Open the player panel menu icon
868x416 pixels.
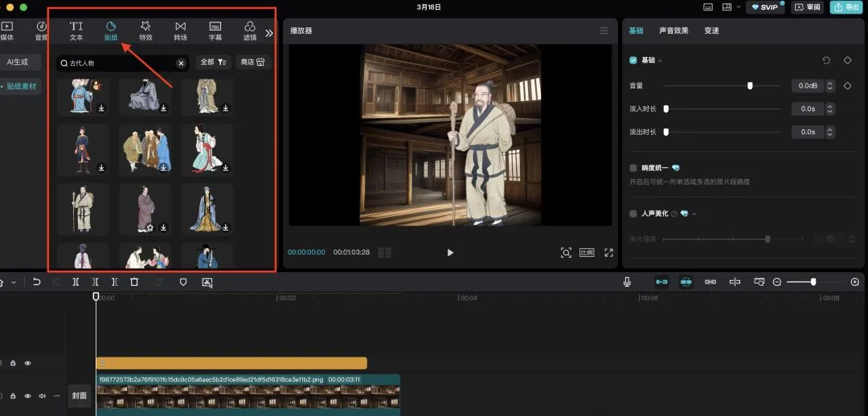pos(604,31)
